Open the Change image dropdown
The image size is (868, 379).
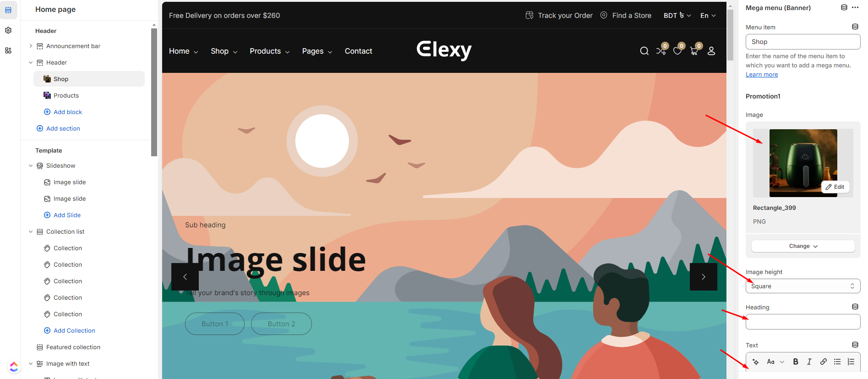803,246
